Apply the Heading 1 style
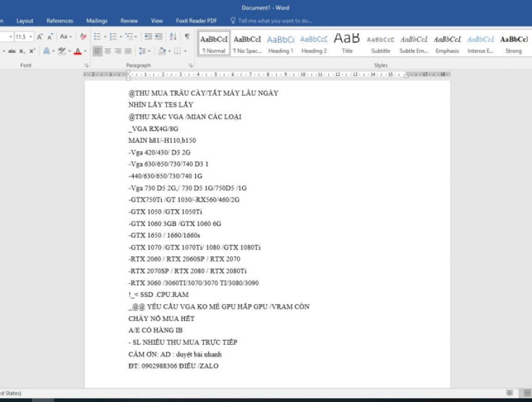 click(280, 43)
